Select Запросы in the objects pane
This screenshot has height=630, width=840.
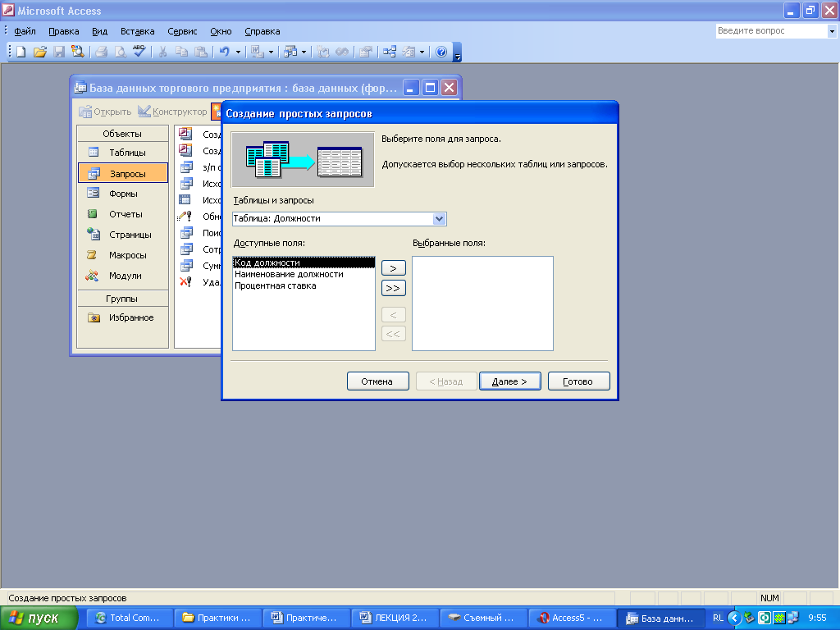pyautogui.click(x=123, y=174)
